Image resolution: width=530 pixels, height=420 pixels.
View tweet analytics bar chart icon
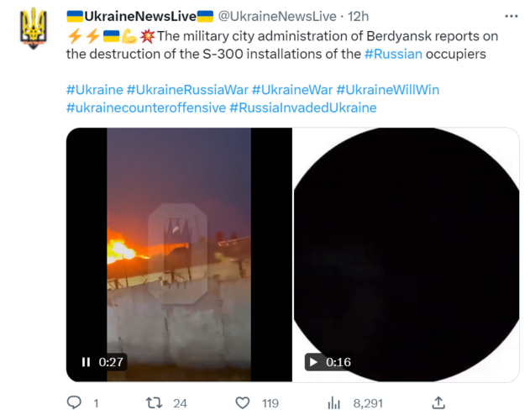tap(334, 403)
